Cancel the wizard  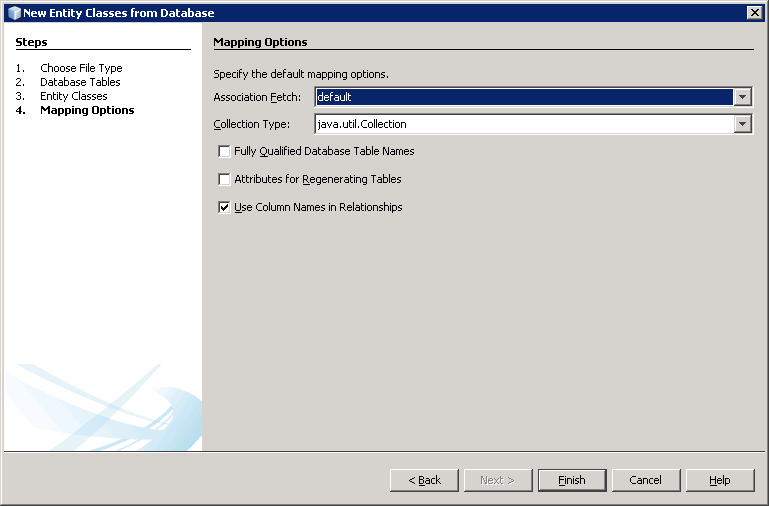(646, 480)
